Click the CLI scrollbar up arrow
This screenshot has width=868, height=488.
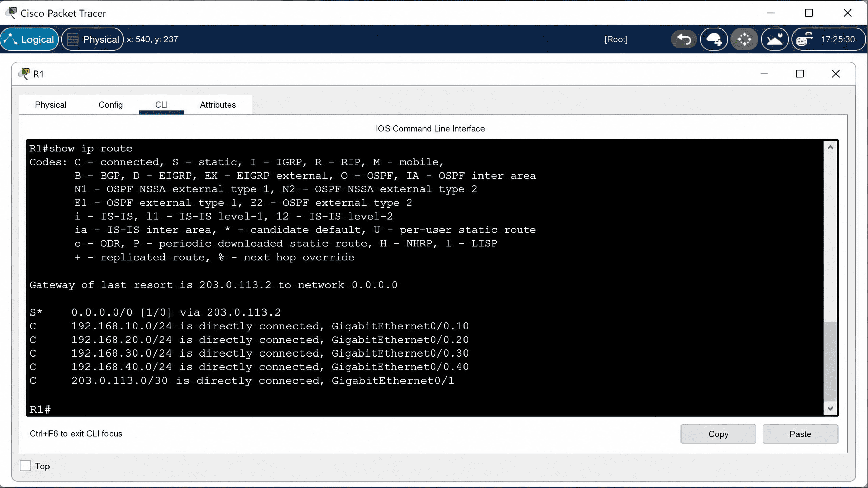click(830, 148)
